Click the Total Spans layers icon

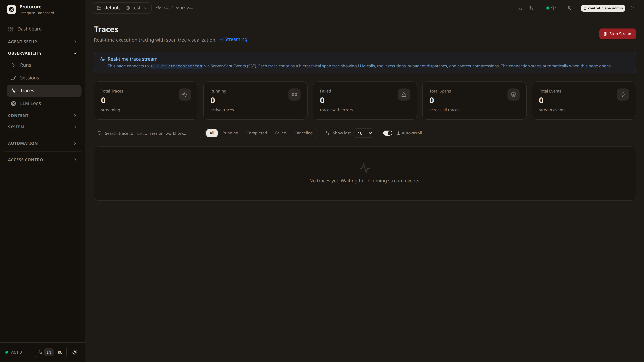tap(513, 94)
